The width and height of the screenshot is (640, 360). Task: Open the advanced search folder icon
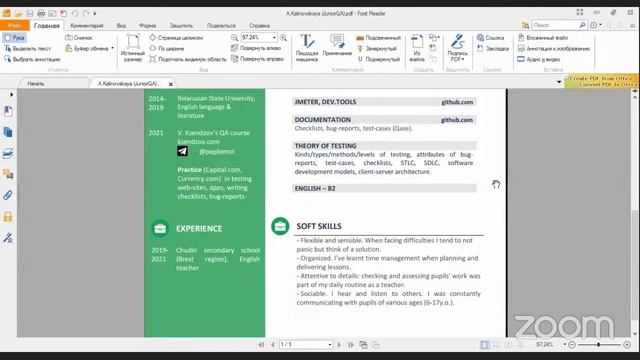[525, 25]
